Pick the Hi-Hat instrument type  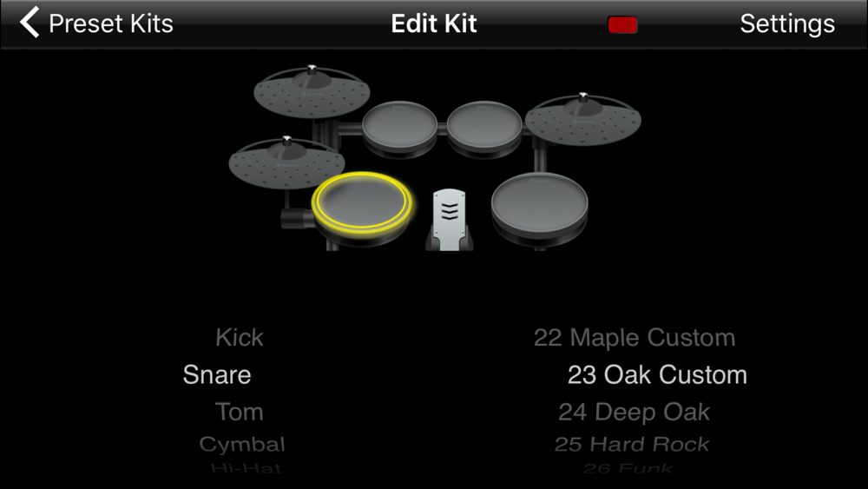click(246, 468)
